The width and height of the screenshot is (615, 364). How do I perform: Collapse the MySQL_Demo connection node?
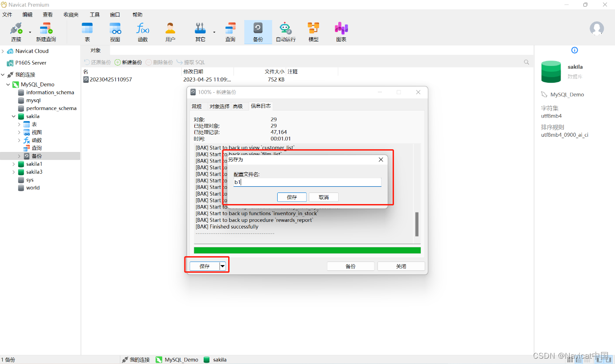point(8,85)
